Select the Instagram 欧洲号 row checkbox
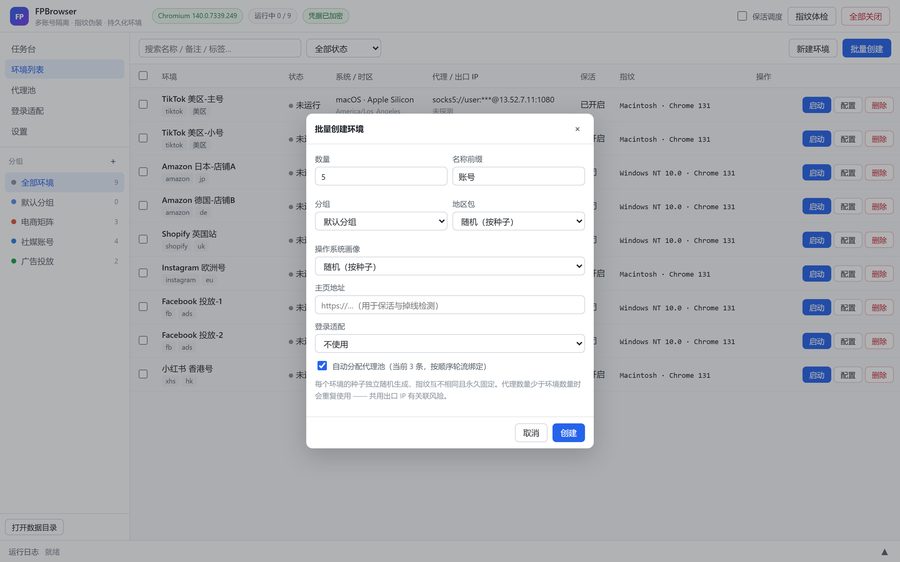This screenshot has width=900, height=562. tap(143, 273)
